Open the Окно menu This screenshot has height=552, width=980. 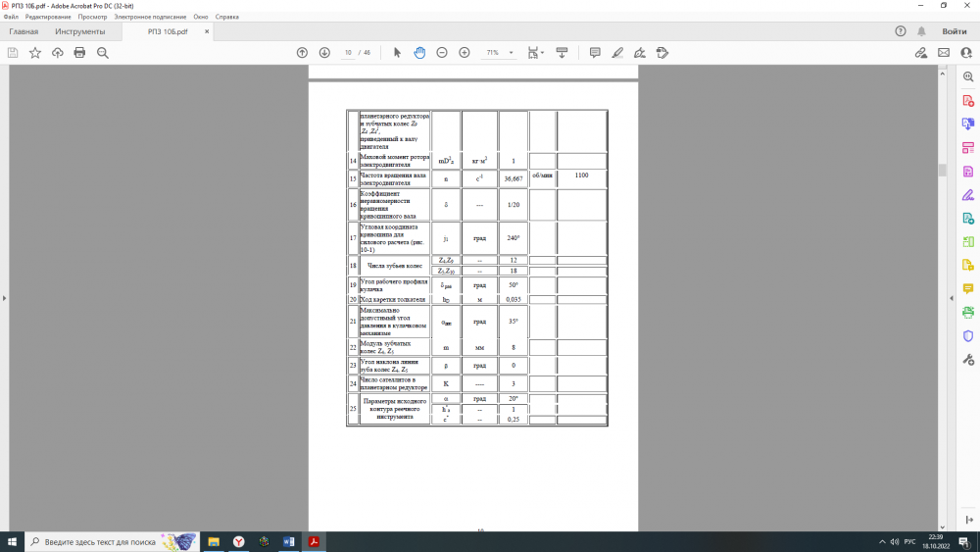201,17
